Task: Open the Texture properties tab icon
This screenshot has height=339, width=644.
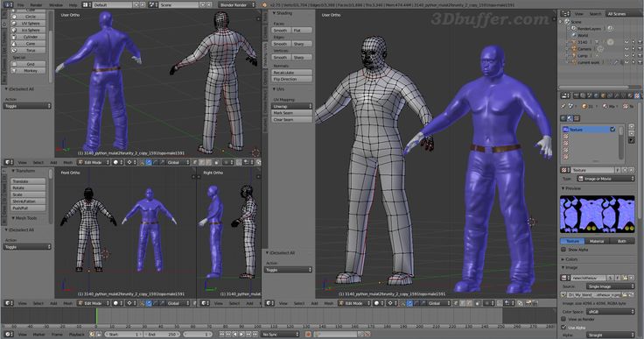Action: tap(637, 95)
